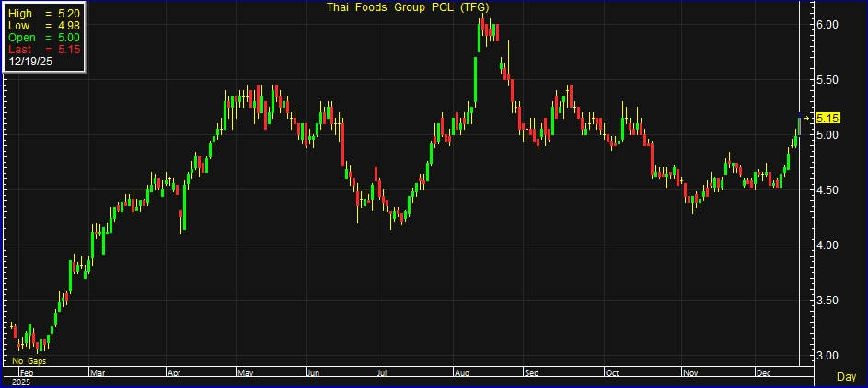Click the Aug label on the time axis

point(461,373)
